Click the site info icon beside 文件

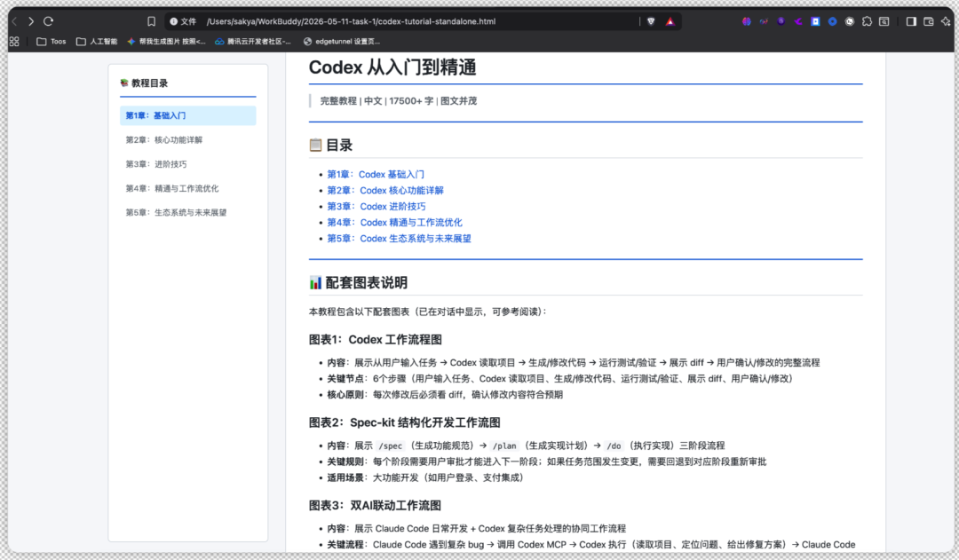(174, 21)
